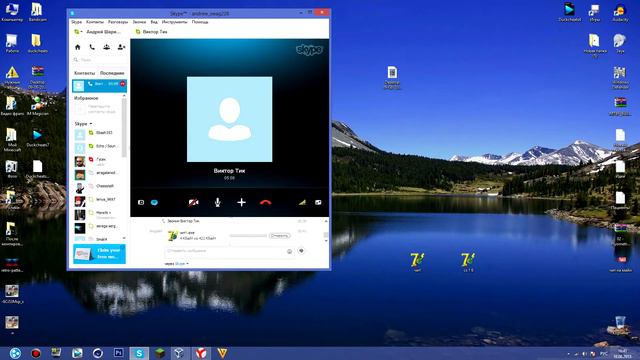Open the active call entry in recent list
The width and height of the screenshot is (640, 360).
coord(100,85)
